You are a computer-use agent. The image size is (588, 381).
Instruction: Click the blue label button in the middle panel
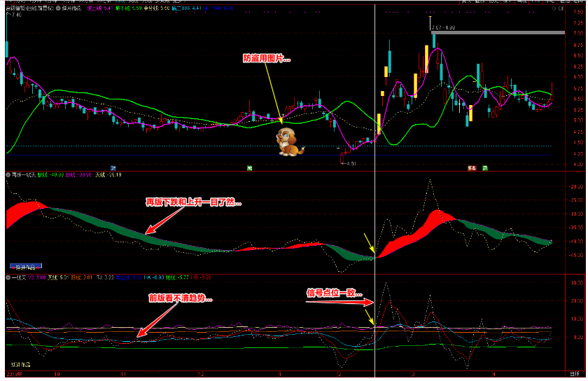click(26, 266)
